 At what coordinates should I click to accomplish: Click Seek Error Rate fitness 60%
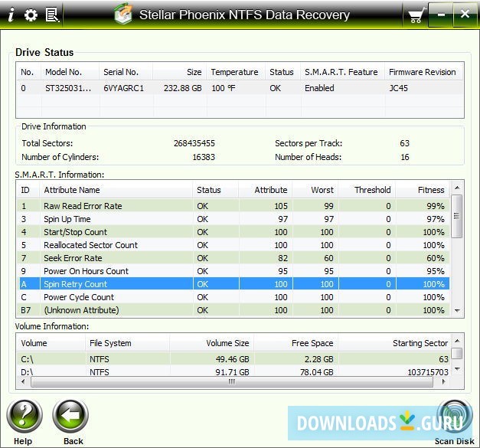436,258
